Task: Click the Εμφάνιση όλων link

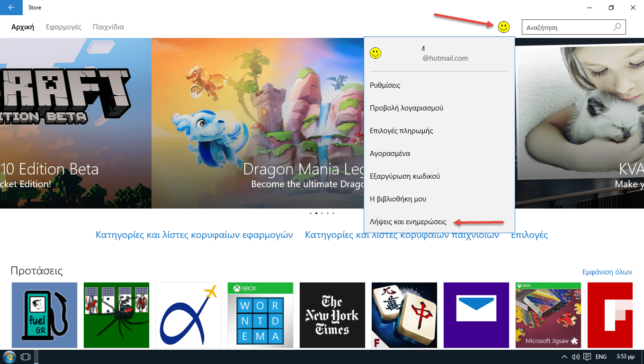Action: click(x=607, y=272)
